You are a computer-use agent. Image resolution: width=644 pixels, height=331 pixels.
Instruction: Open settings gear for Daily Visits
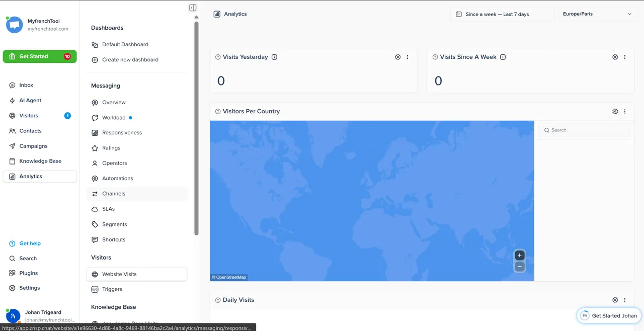[x=615, y=300]
